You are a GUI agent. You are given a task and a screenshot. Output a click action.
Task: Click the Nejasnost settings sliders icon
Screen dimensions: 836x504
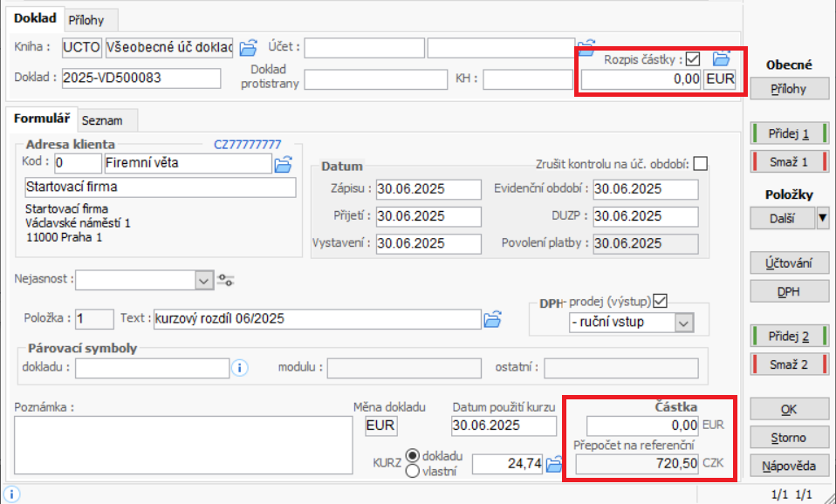[226, 280]
